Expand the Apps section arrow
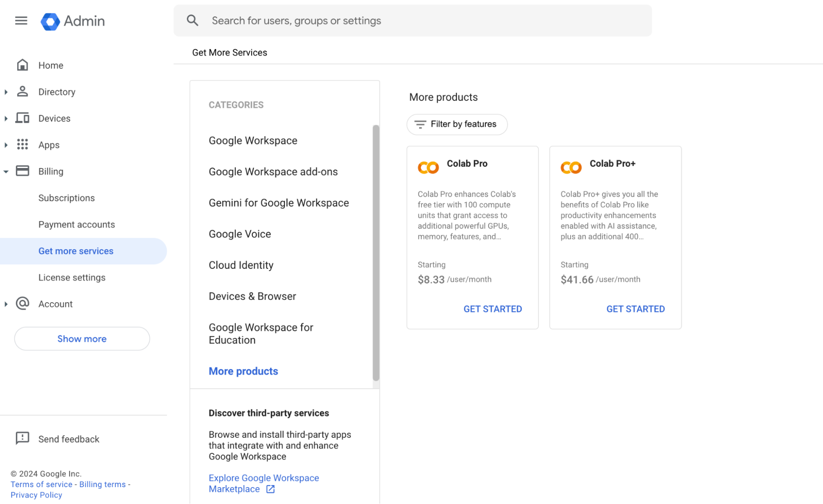Image resolution: width=823 pixels, height=504 pixels. (6, 145)
